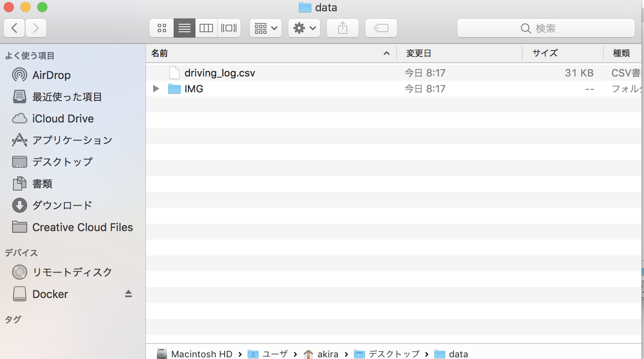Open the gear action menu
Screen dimensions: 644x359
point(304,28)
